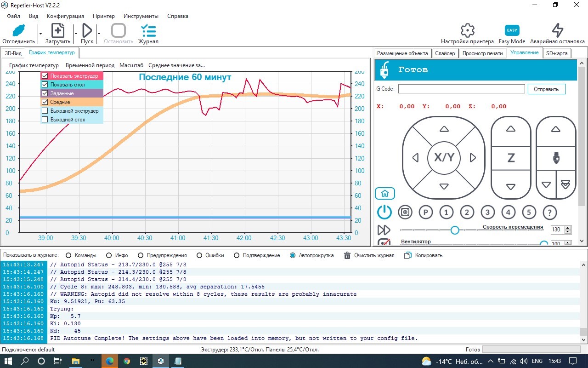Uncheck Показать экструдер checkbox

(x=45, y=76)
